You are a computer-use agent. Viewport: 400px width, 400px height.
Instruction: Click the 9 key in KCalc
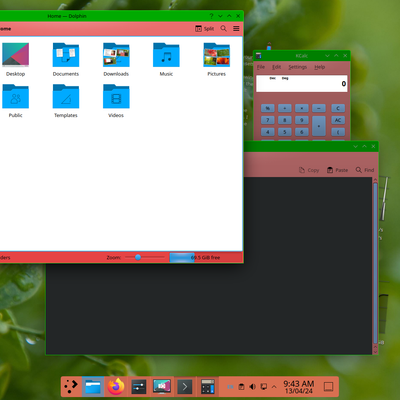(302, 120)
